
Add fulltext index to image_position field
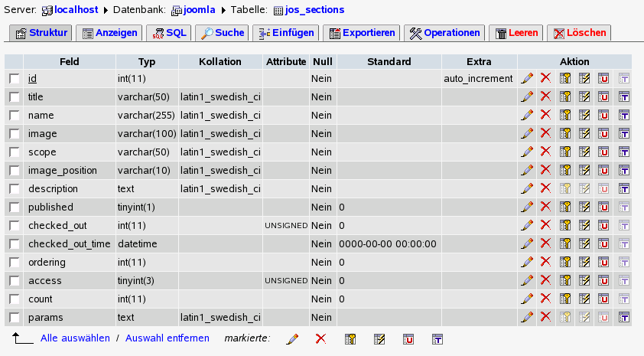624,170
